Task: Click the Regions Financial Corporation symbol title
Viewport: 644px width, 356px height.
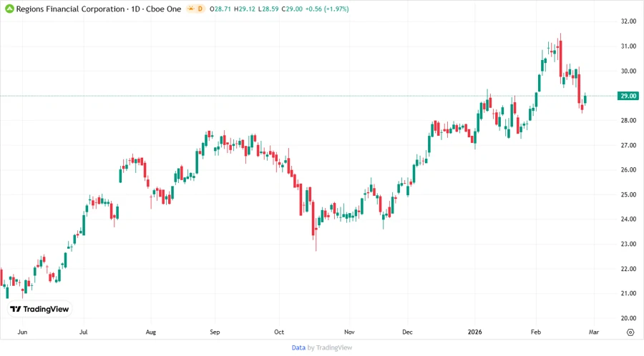Action: [x=70, y=9]
